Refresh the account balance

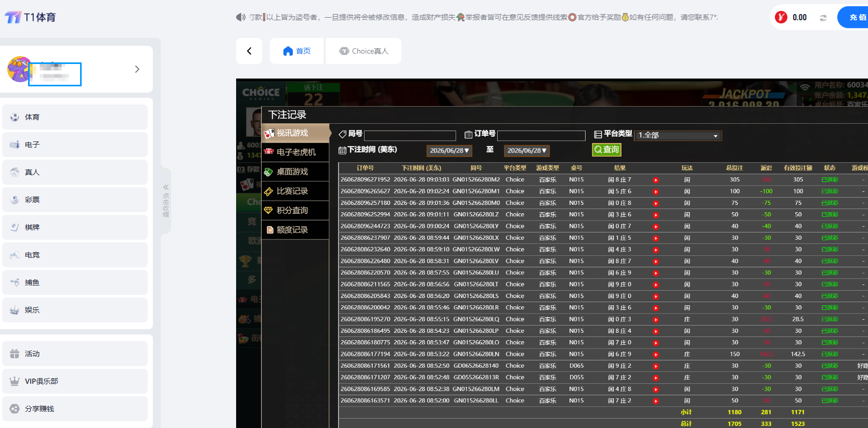point(823,18)
